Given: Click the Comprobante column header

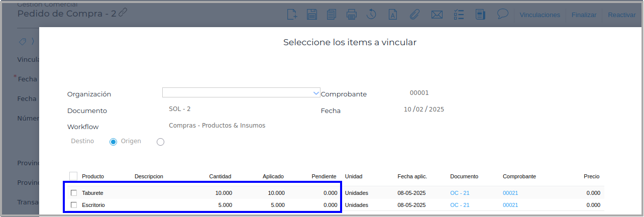Looking at the screenshot, I should (x=519, y=176).
